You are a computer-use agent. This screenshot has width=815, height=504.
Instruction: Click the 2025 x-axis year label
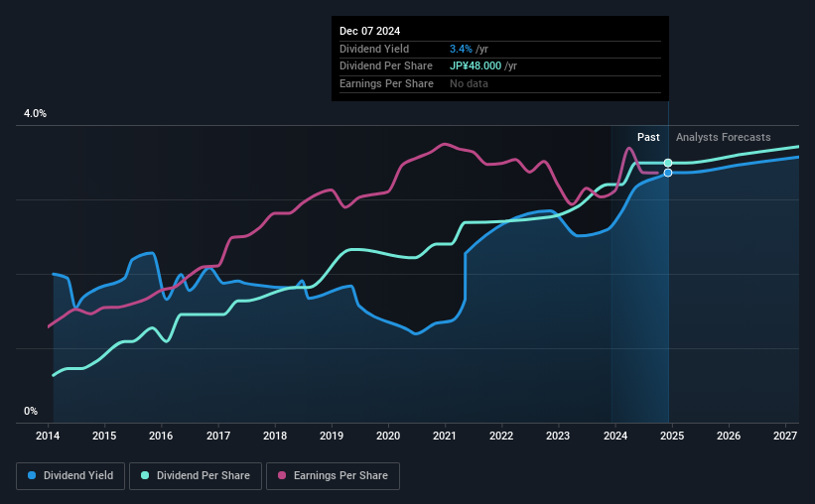click(671, 436)
